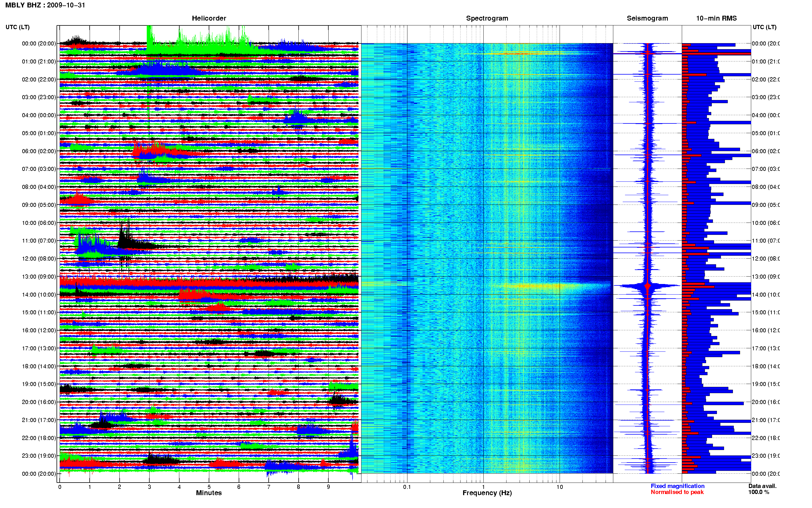Click the minute '9' tick label
The height and width of the screenshot is (508, 812).
click(328, 487)
